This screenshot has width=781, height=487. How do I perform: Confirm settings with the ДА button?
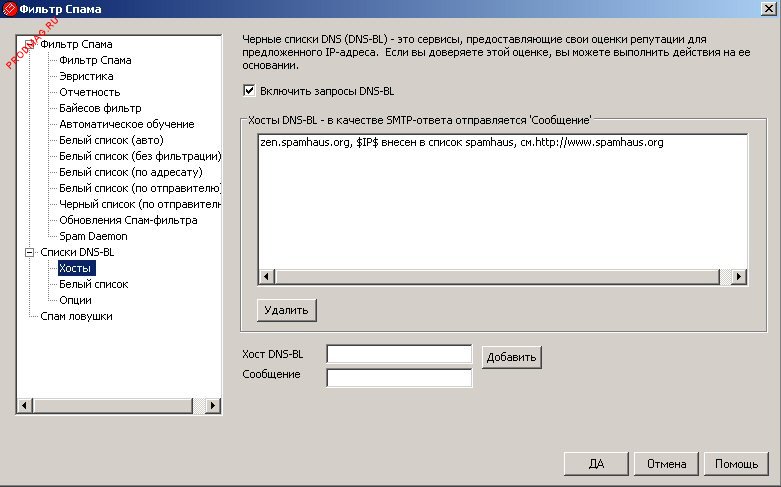[x=595, y=464]
